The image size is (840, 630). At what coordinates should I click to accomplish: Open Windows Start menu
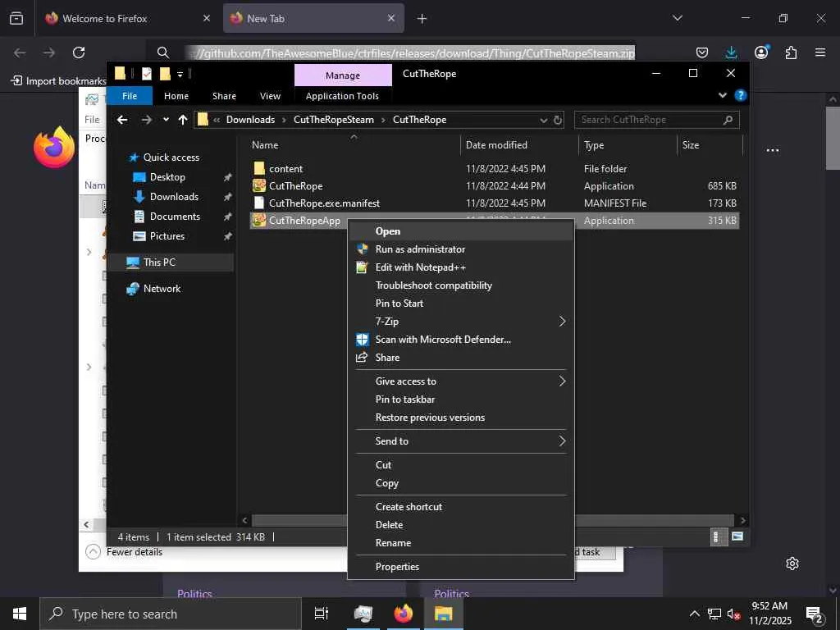20,614
